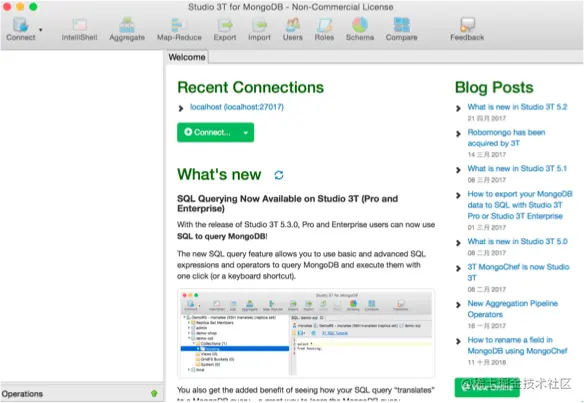The image size is (584, 403).
Task: Click the View Online button
Action: click(x=487, y=387)
